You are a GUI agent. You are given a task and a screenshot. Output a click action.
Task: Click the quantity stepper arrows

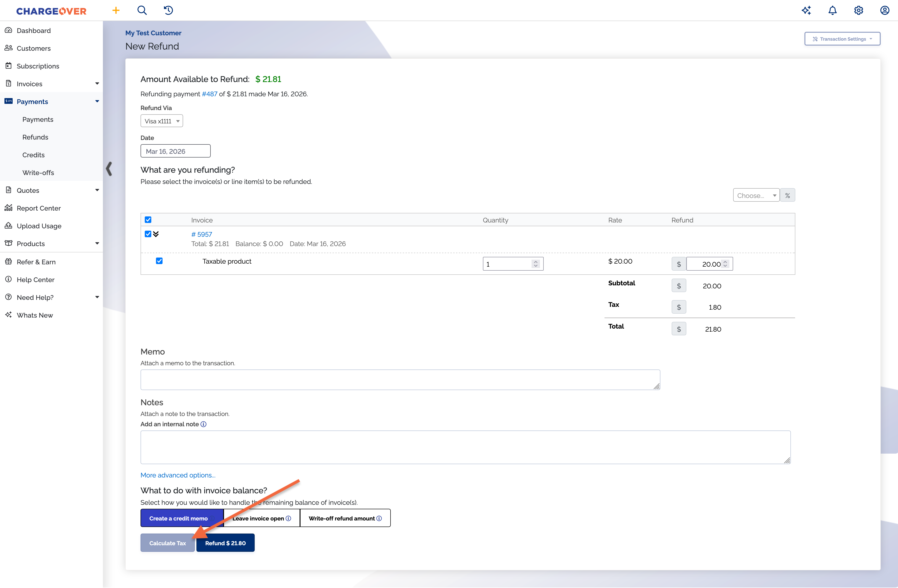[535, 264]
